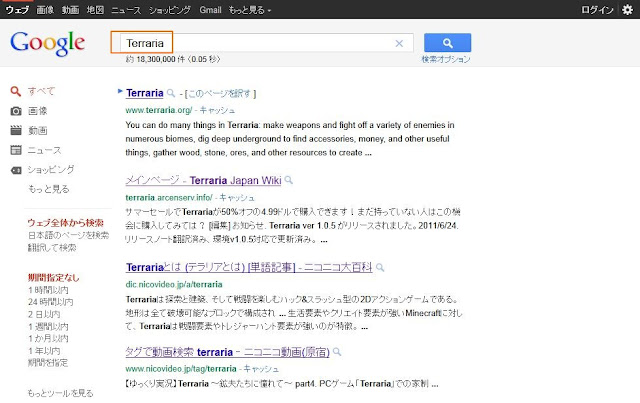Open タグで動画検索 terraria ニコニコ動画 link
640x403 pixels.
pyautogui.click(x=227, y=352)
